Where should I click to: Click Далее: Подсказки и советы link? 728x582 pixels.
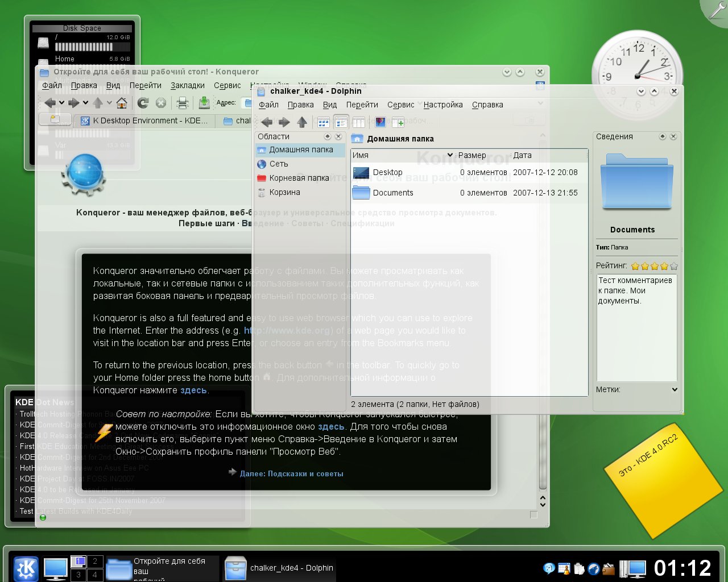pyautogui.click(x=291, y=473)
